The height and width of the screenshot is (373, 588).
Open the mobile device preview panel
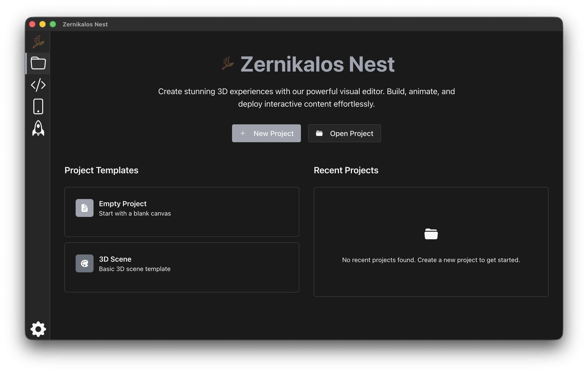(38, 106)
